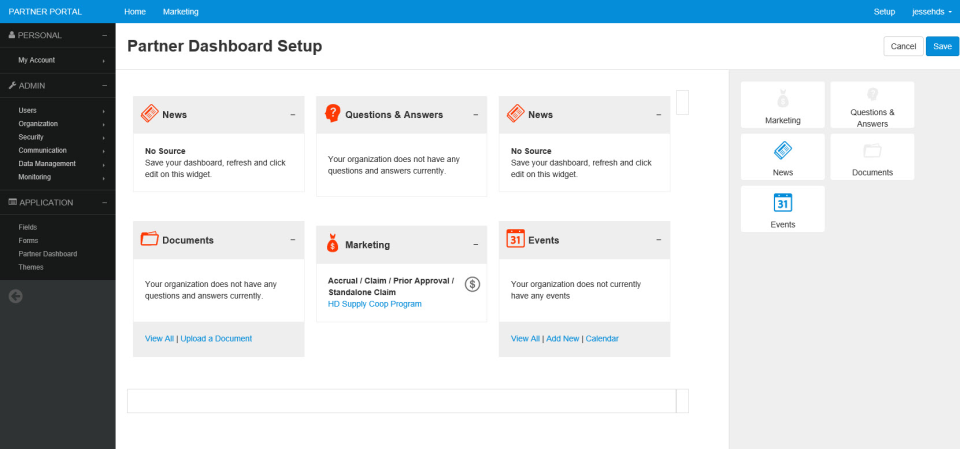Screen dimensions: 960x449
Task: Collapse the PERSONAL sidebar section
Action: (x=104, y=35)
